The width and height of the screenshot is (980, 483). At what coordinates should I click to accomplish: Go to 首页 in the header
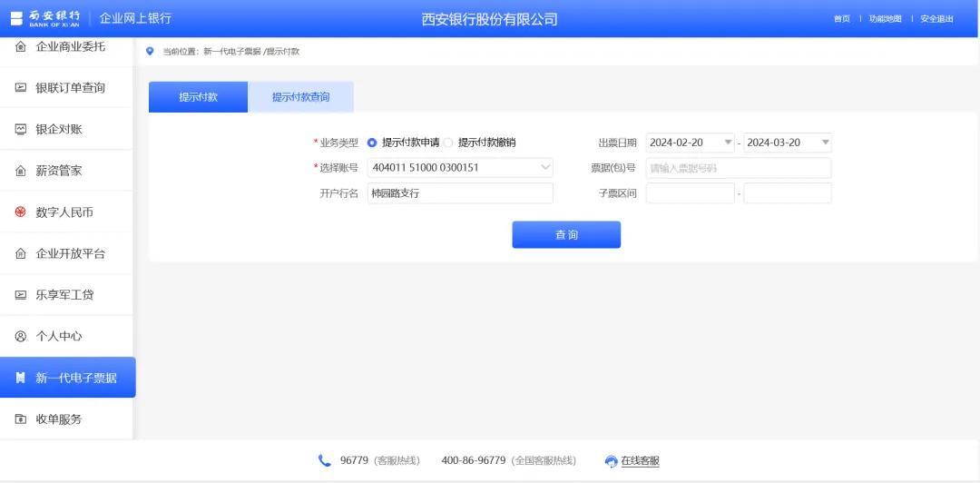(x=842, y=19)
